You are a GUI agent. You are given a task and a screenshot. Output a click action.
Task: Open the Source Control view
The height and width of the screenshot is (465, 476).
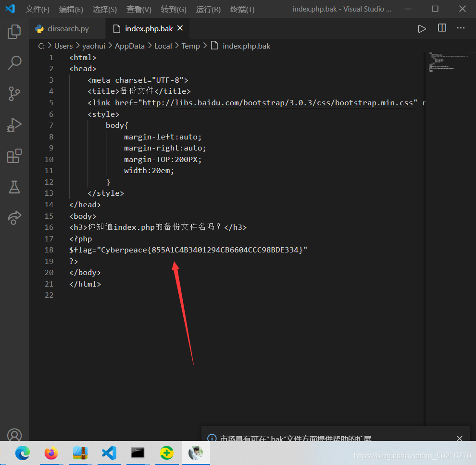(x=14, y=94)
